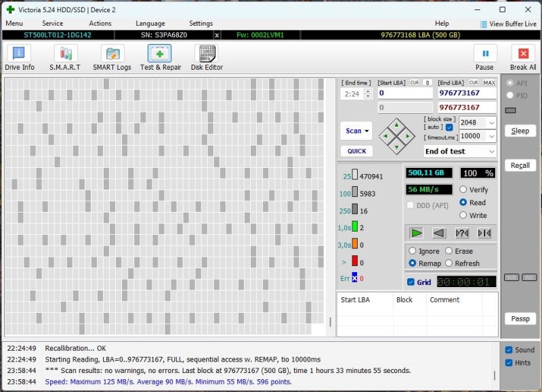
Task: Click the QUICK scan button
Action: pyautogui.click(x=356, y=151)
